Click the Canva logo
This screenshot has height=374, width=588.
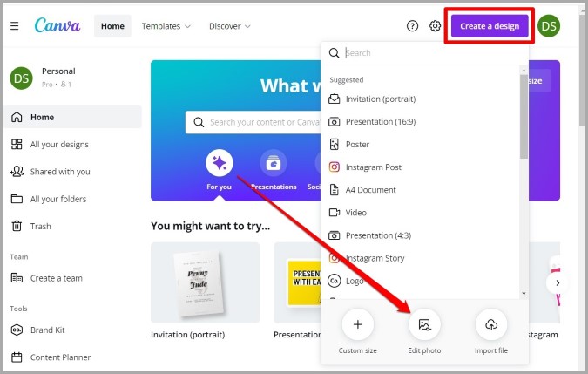point(57,25)
